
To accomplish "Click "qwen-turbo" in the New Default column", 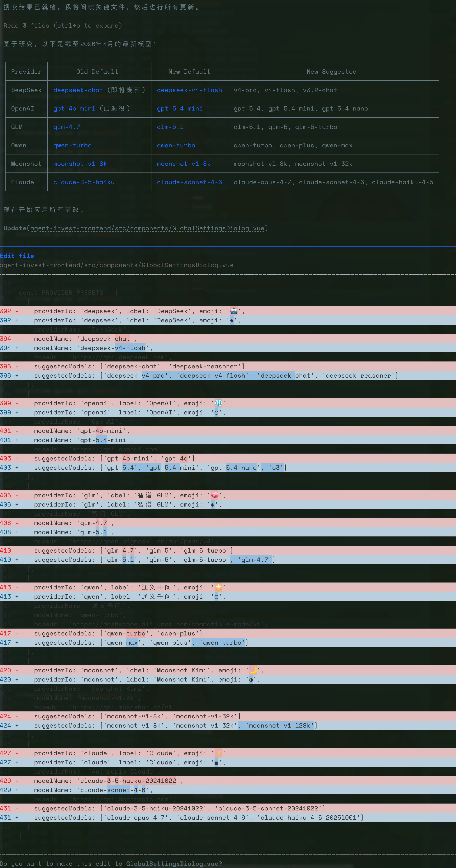I will [176, 145].
